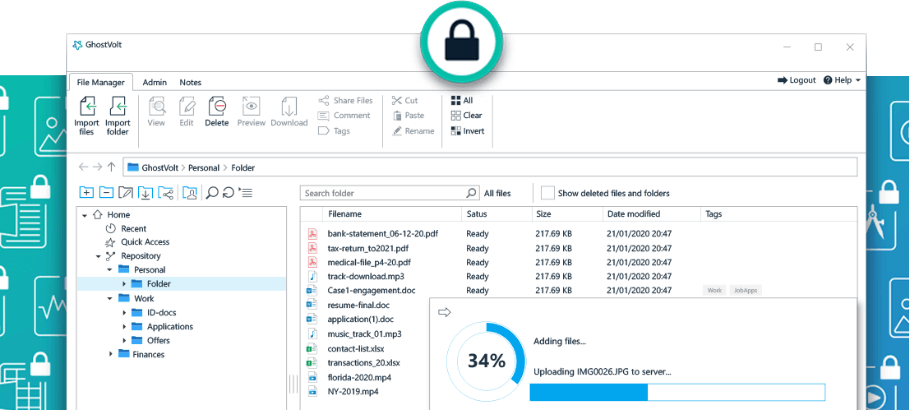Sort by the Date modified column header

(x=634, y=214)
